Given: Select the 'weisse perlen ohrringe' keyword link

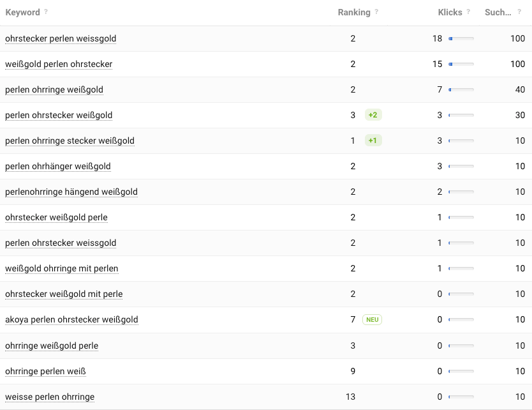Looking at the screenshot, I should pyautogui.click(x=50, y=397).
